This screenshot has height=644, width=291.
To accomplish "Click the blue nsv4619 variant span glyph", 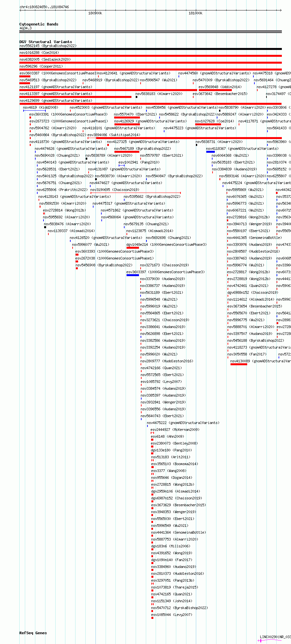I will point(34,110).
